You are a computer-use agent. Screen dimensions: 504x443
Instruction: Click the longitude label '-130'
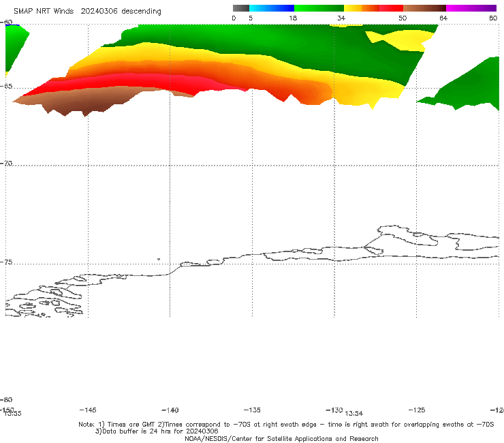[334, 410]
